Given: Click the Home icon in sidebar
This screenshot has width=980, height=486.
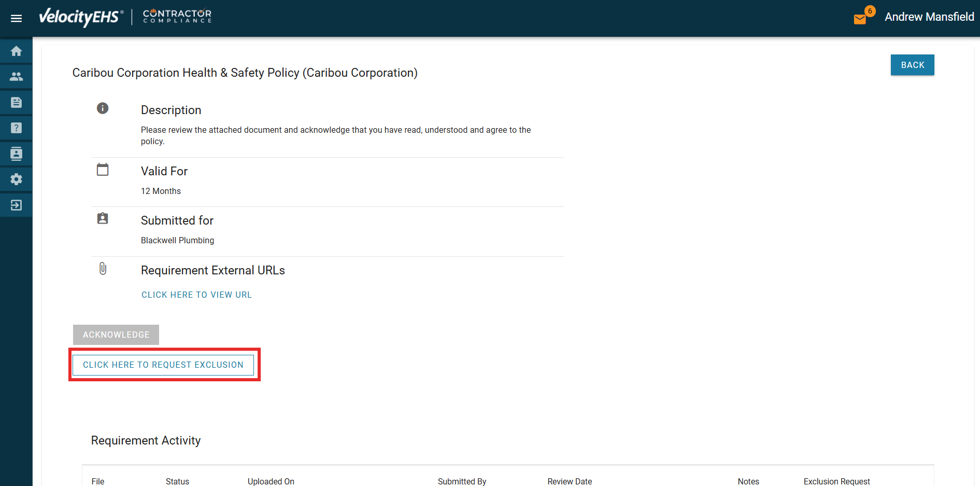Looking at the screenshot, I should [x=16, y=51].
